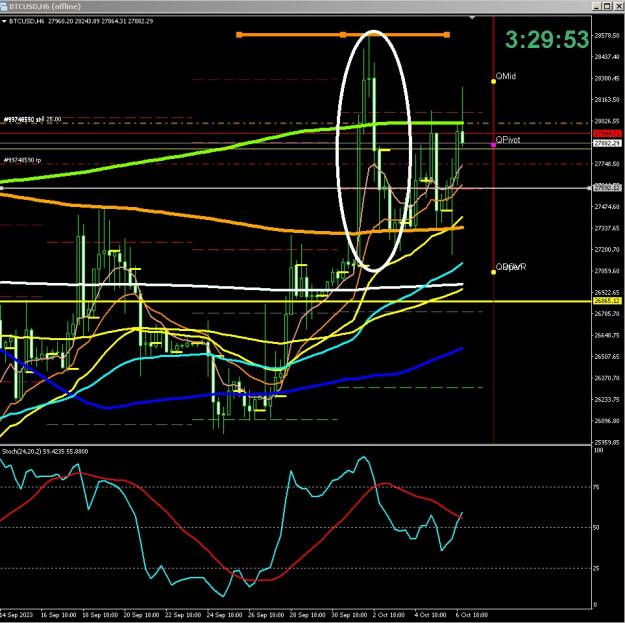Click the 27882.29 current price tag
Image resolution: width=625 pixels, height=623 pixels.
click(x=607, y=143)
